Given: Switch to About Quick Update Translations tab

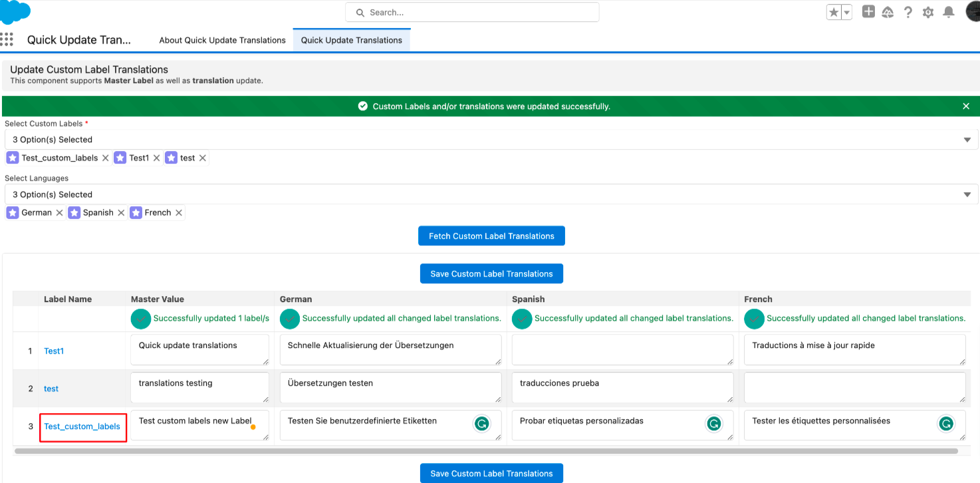Looking at the screenshot, I should point(222,40).
